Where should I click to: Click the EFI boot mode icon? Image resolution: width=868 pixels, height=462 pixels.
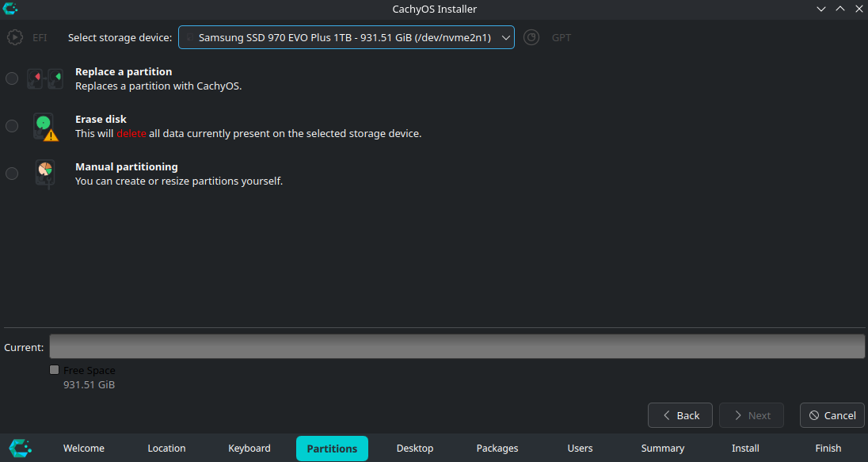pos(15,38)
